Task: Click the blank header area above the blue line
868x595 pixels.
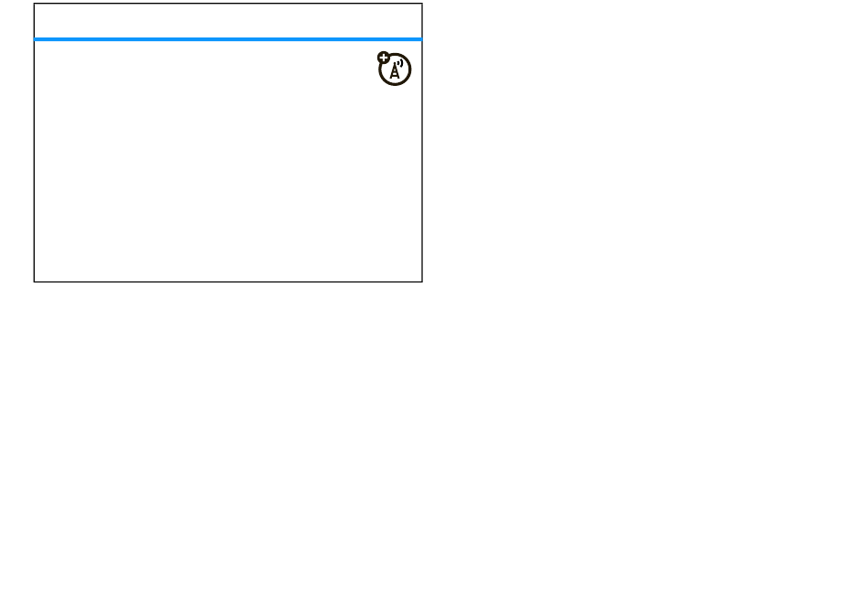Action: coord(228,21)
